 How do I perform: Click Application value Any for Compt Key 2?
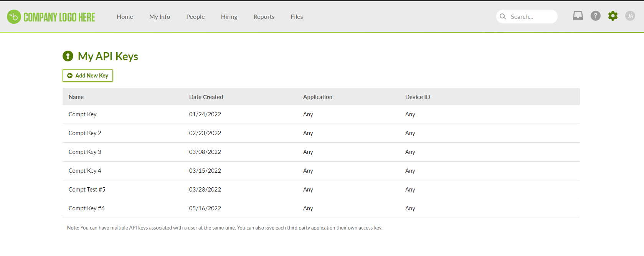point(308,133)
